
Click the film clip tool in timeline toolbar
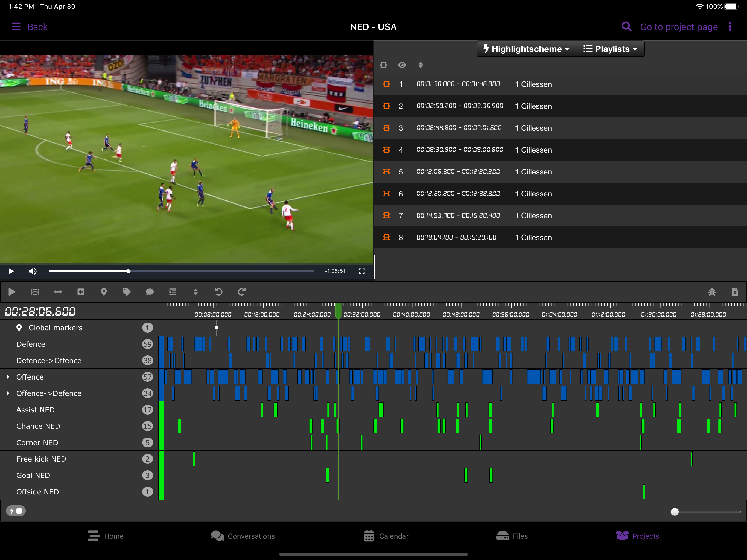pyautogui.click(x=35, y=292)
